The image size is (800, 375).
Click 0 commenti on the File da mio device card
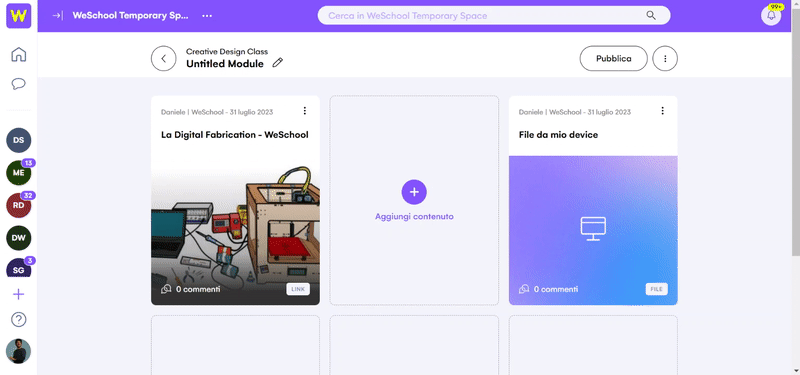tap(556, 289)
